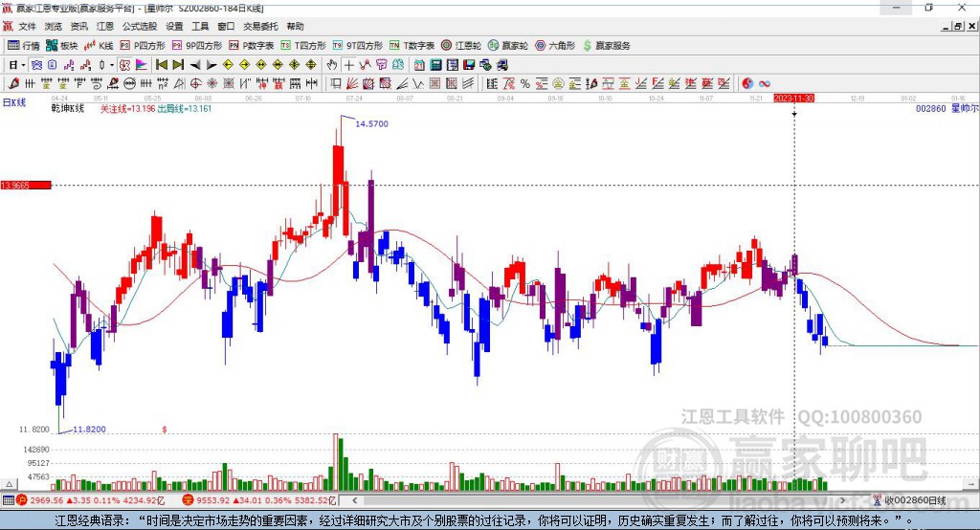Screen dimensions: 980x530
Task: Open the 板块 sector view
Action: click(62, 46)
